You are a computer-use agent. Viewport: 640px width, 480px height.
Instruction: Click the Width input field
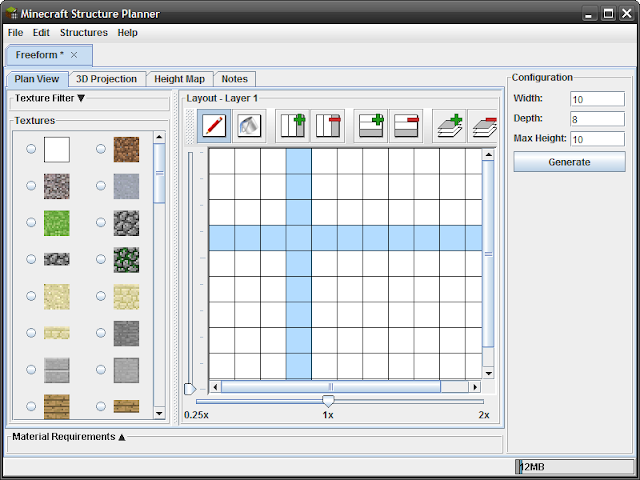597,99
